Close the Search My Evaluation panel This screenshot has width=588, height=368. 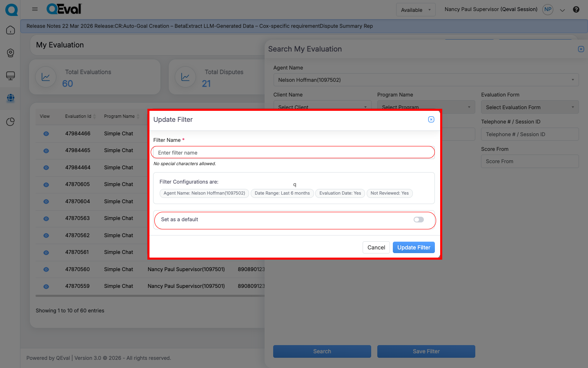(x=581, y=49)
